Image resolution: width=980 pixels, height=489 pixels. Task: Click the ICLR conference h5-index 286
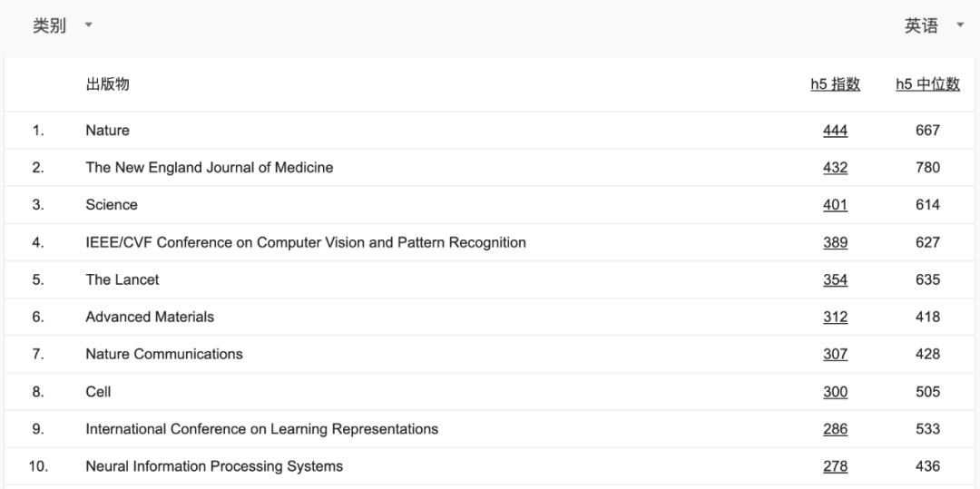835,429
